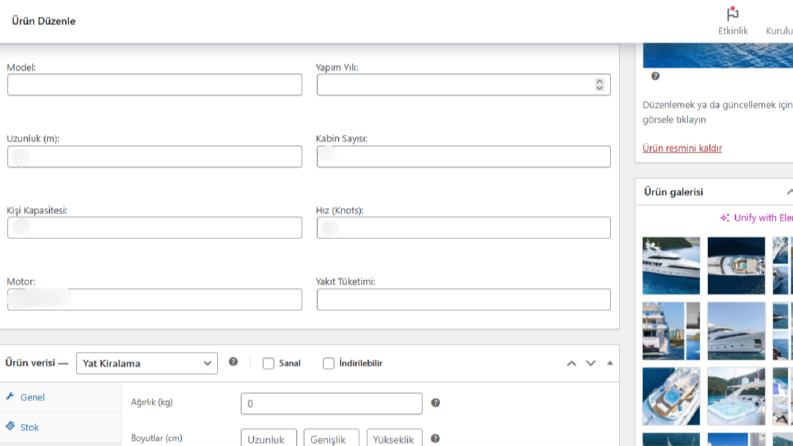Click help icon beside Boyutlar fields
Image resolution: width=793 pixels, height=446 pixels.
(435, 438)
